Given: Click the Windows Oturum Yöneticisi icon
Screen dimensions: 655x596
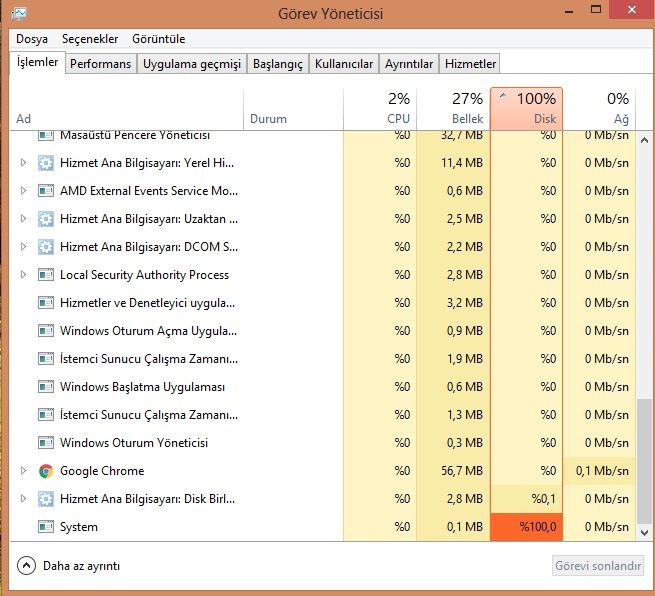Looking at the screenshot, I should coord(46,443).
